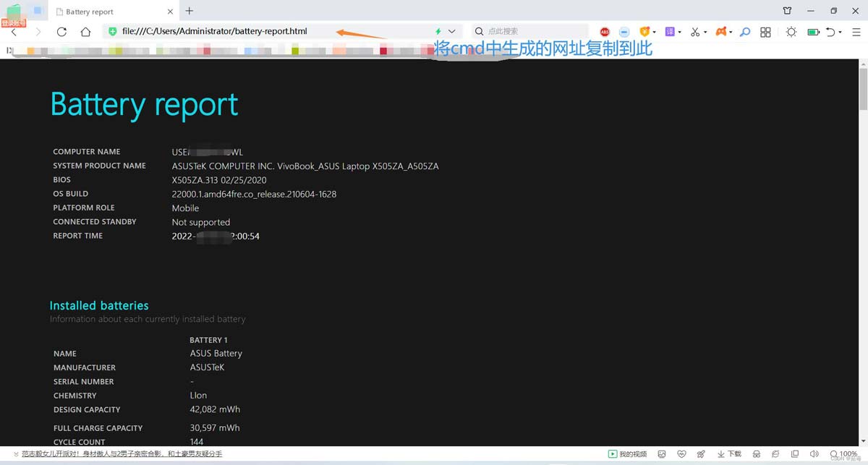Open the ABP ad blocker extension

[605, 32]
